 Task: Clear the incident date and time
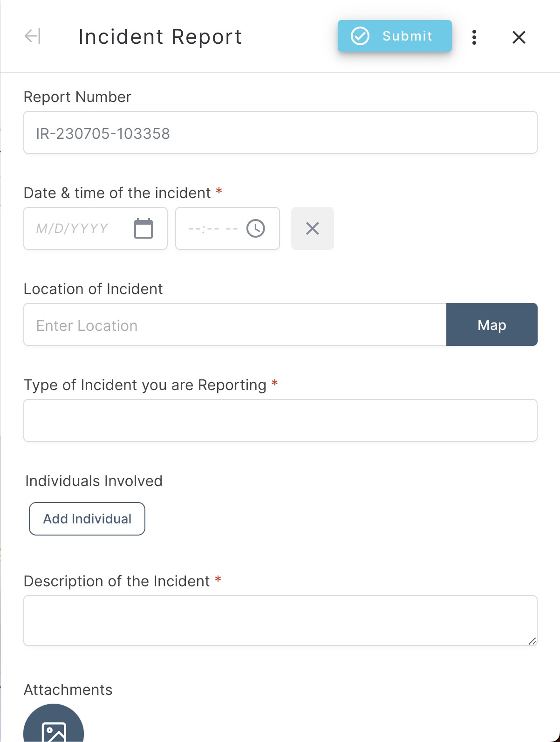(312, 228)
